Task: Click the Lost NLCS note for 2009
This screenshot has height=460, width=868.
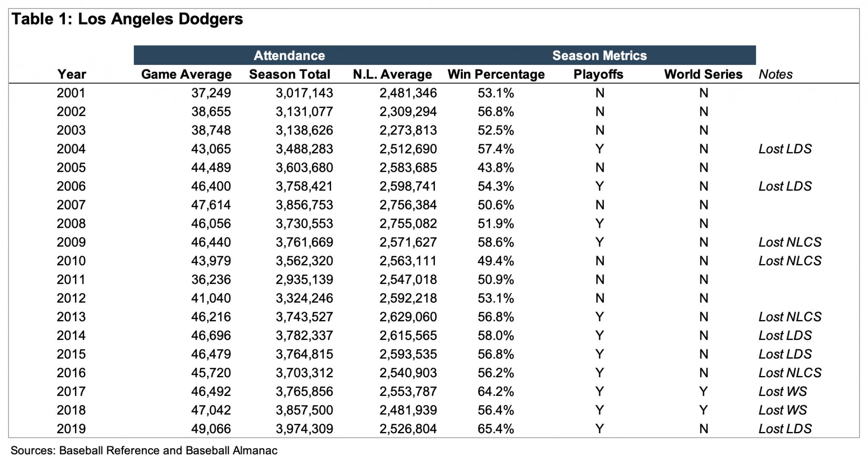Action: (790, 242)
